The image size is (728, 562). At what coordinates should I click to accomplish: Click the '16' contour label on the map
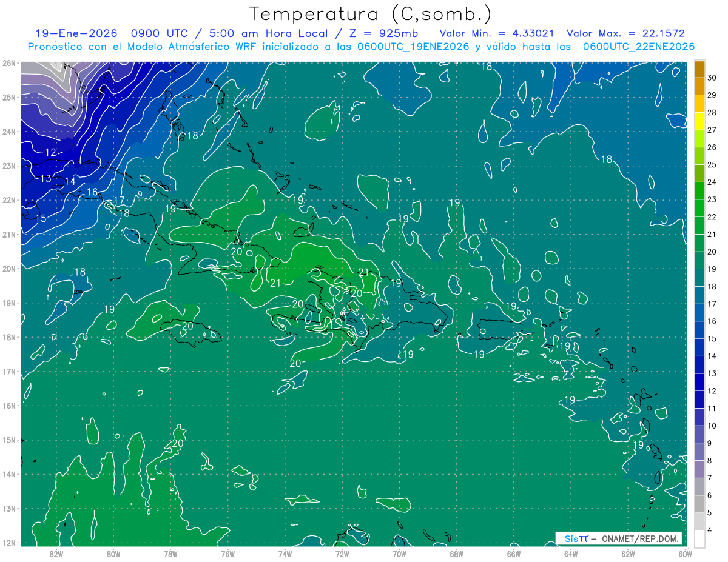[x=92, y=192]
